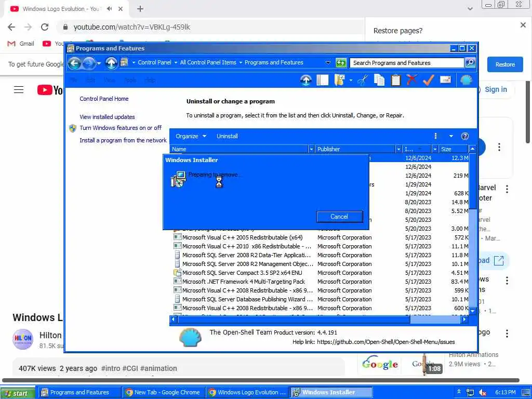Open the change-view dropdown arrow near help
The image size is (532, 399).
pyautogui.click(x=451, y=136)
